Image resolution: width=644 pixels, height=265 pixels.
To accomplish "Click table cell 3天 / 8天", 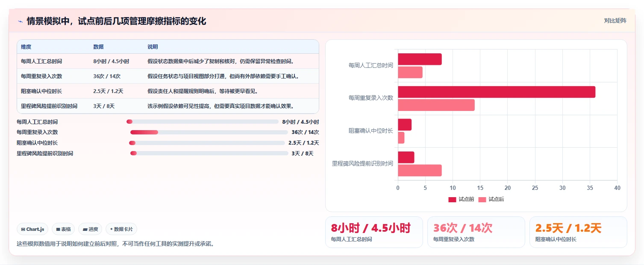I will click(x=104, y=106).
